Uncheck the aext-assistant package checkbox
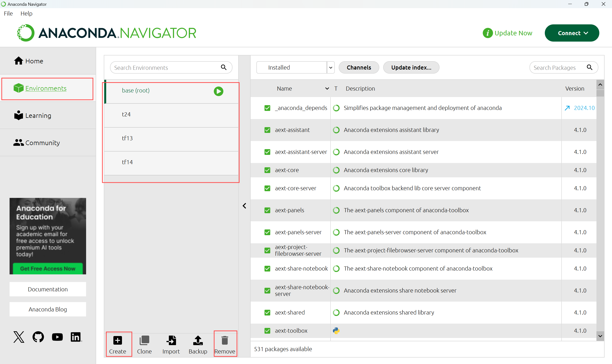Viewport: 612px width, 364px height. point(267,130)
